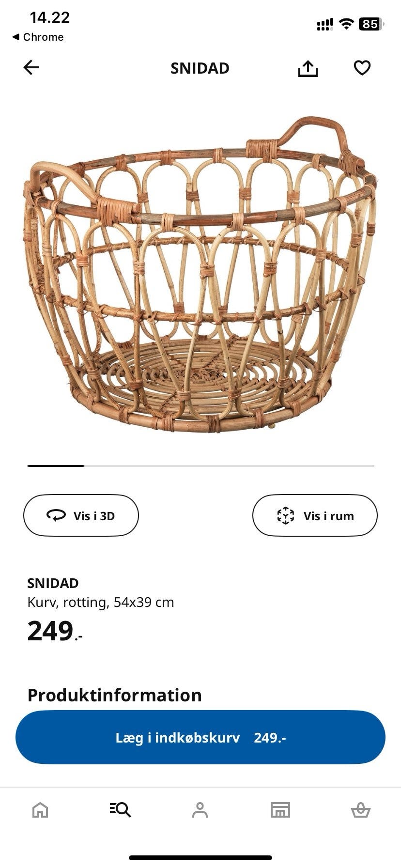Add basket via Læg i indkøbskurv
401x868 pixels.
tap(200, 737)
